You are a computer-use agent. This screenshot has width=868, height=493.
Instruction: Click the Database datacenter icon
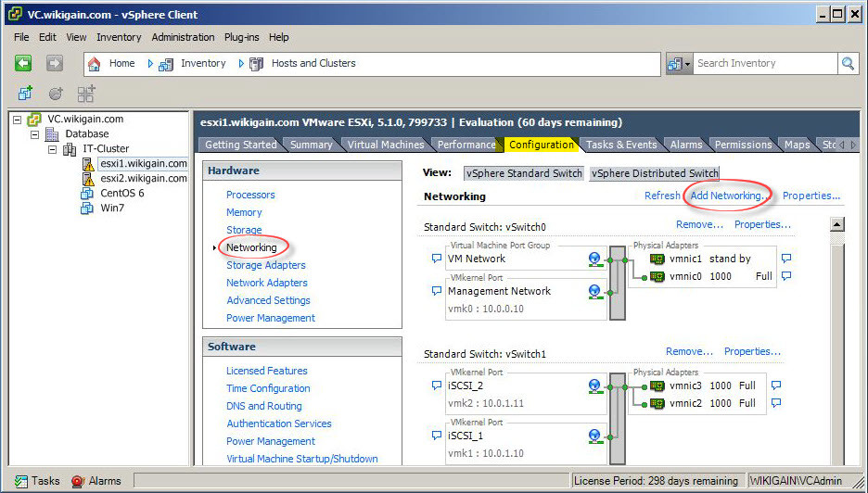tap(52, 133)
